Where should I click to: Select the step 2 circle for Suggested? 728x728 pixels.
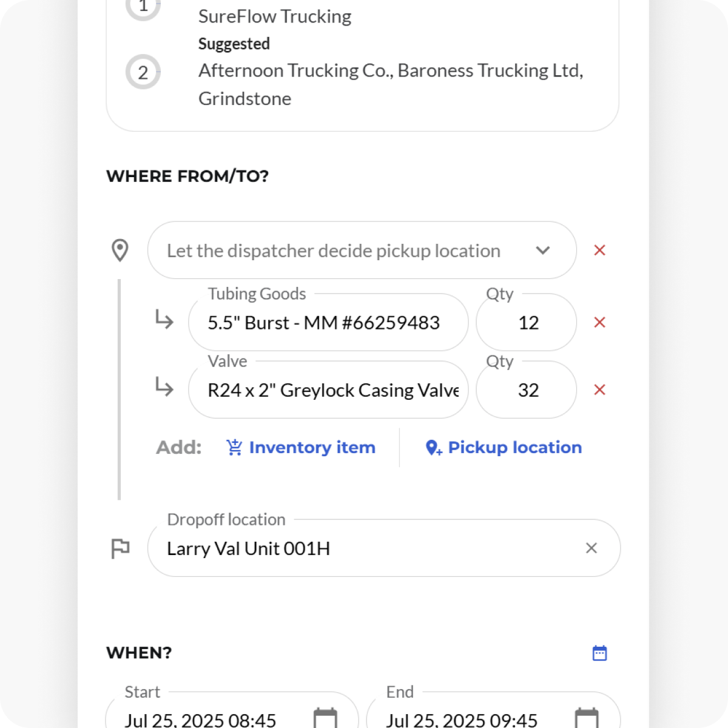pyautogui.click(x=143, y=72)
